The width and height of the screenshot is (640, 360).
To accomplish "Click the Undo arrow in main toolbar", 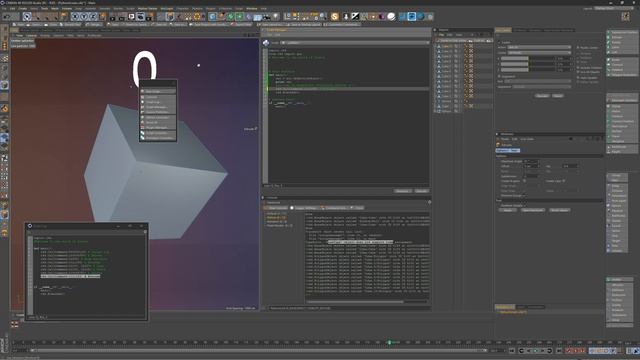I will (x=7, y=16).
